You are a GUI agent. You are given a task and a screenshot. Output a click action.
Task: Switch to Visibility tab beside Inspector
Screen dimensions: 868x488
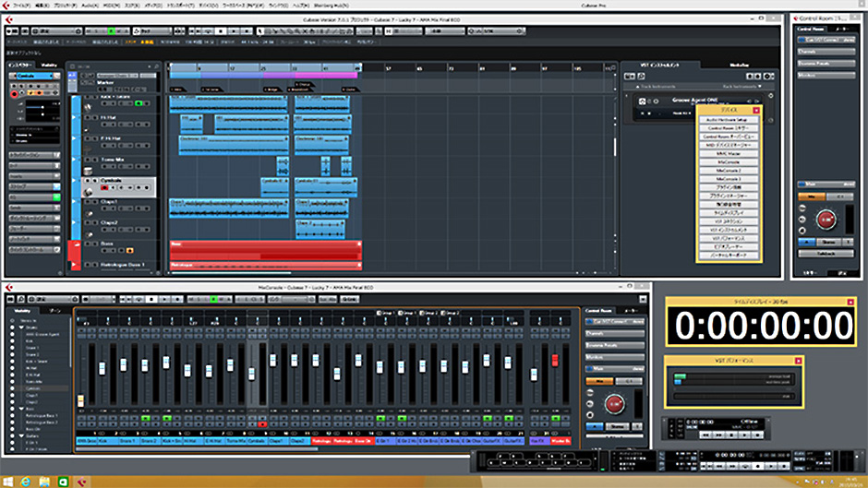pos(49,65)
